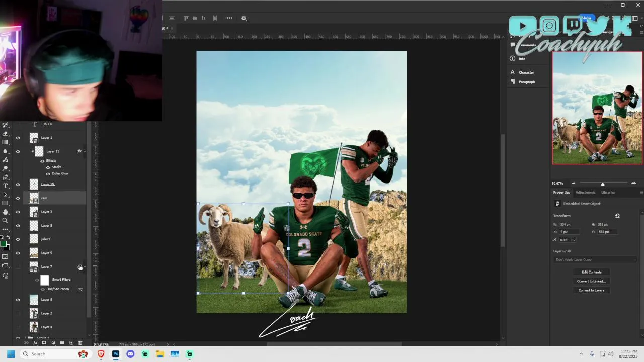Collapse the Layer 11 effects list
644x362 pixels.
coord(85,151)
